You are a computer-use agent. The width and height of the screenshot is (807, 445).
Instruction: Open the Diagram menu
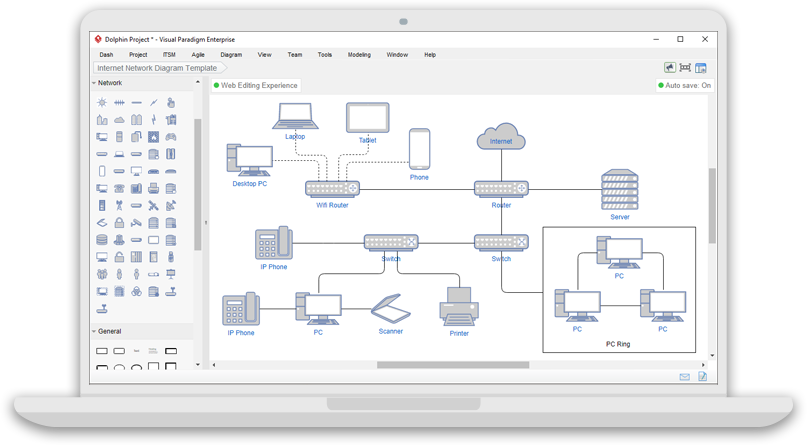(x=231, y=55)
